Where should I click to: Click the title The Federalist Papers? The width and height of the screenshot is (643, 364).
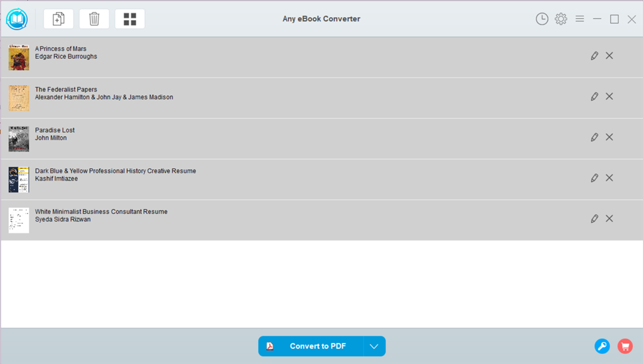66,89
